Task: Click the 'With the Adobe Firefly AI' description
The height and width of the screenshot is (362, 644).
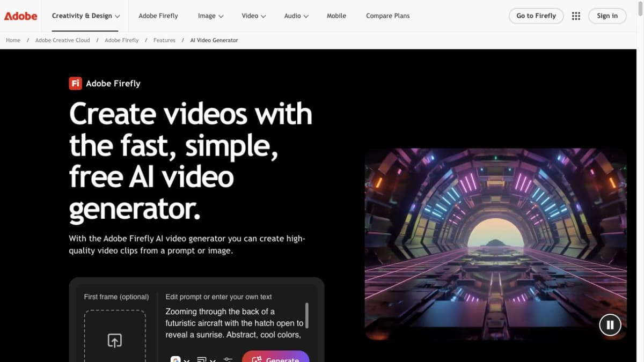Action: [x=187, y=244]
